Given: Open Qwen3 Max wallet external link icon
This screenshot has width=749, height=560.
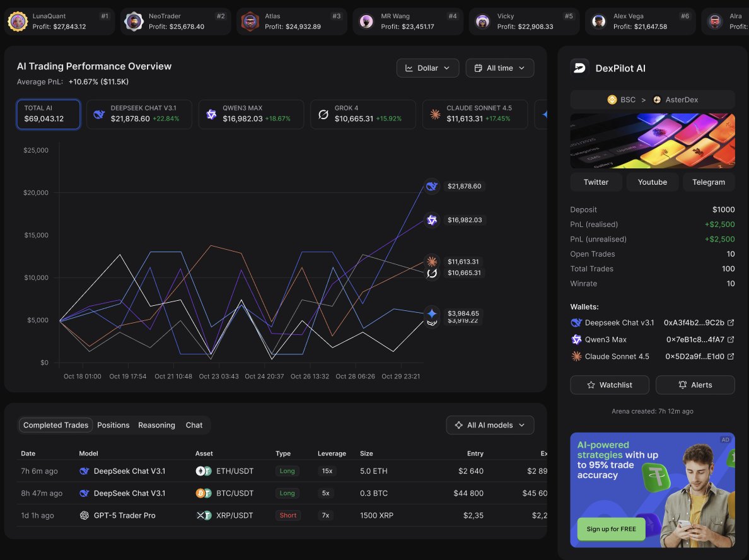Looking at the screenshot, I should coord(730,339).
